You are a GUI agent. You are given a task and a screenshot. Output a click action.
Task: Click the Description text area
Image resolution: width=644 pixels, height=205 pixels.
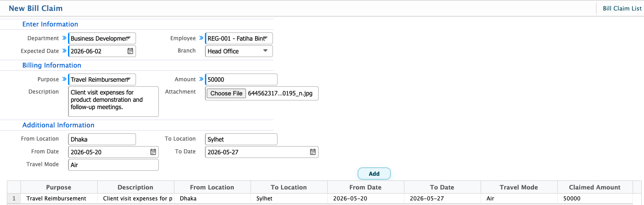coord(114,101)
